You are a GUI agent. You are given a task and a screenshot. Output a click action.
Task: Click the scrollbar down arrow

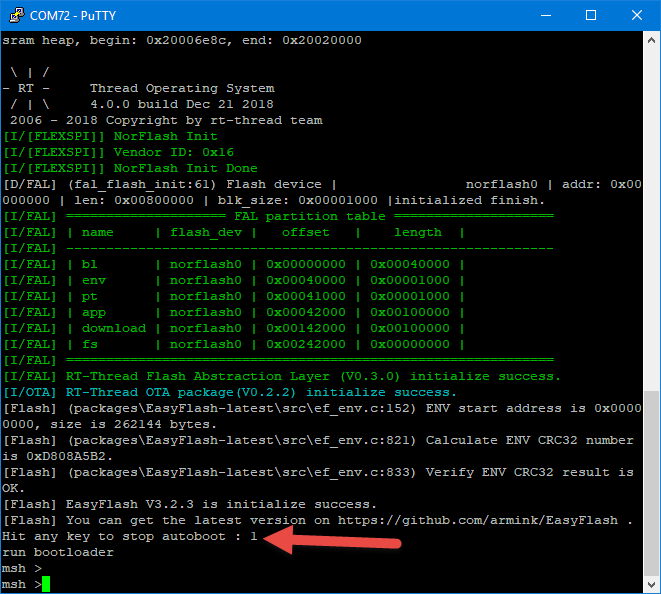pyautogui.click(x=651, y=584)
